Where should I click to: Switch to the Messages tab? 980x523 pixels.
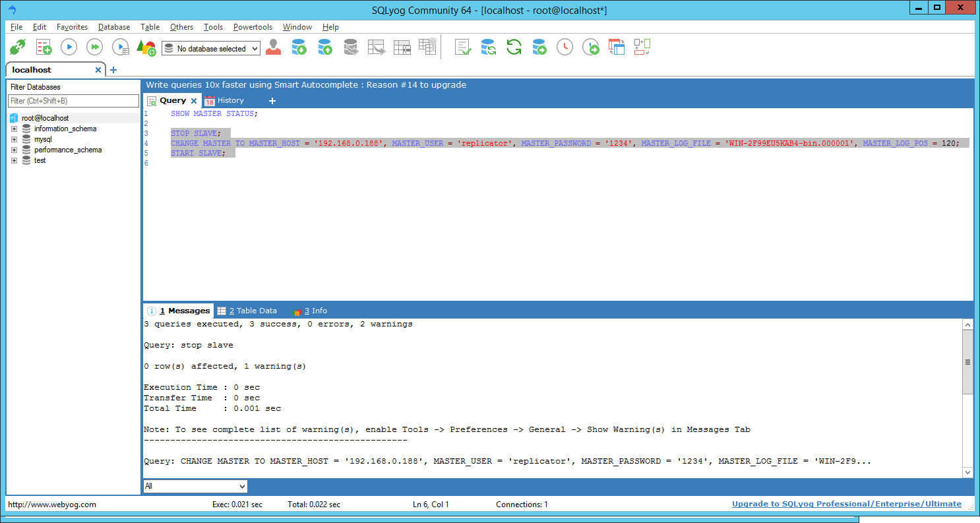pos(178,311)
